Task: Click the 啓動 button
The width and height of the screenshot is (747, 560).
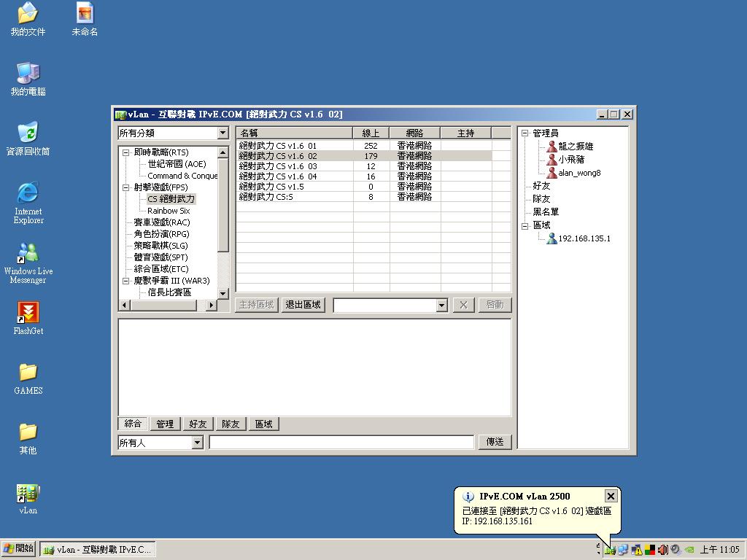Action: 495,305
